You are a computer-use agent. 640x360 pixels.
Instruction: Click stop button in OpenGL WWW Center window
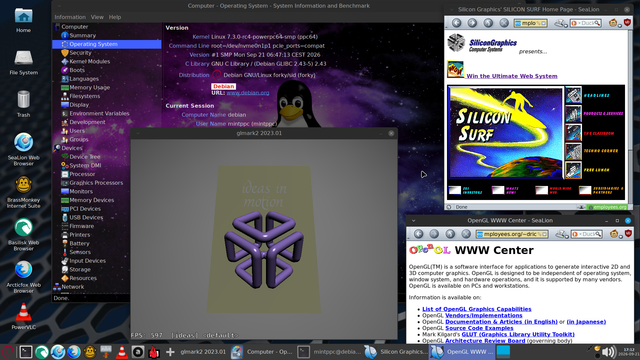click(466, 234)
